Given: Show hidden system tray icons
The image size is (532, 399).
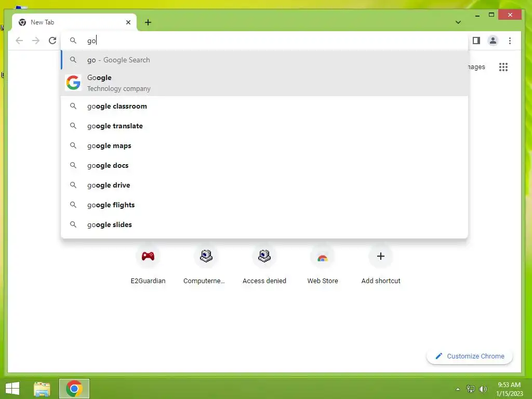Looking at the screenshot, I should coord(458,389).
